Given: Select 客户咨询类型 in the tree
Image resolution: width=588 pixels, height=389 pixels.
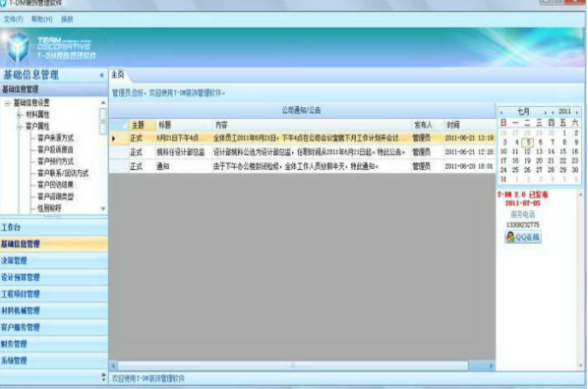Looking at the screenshot, I should pyautogui.click(x=55, y=196).
